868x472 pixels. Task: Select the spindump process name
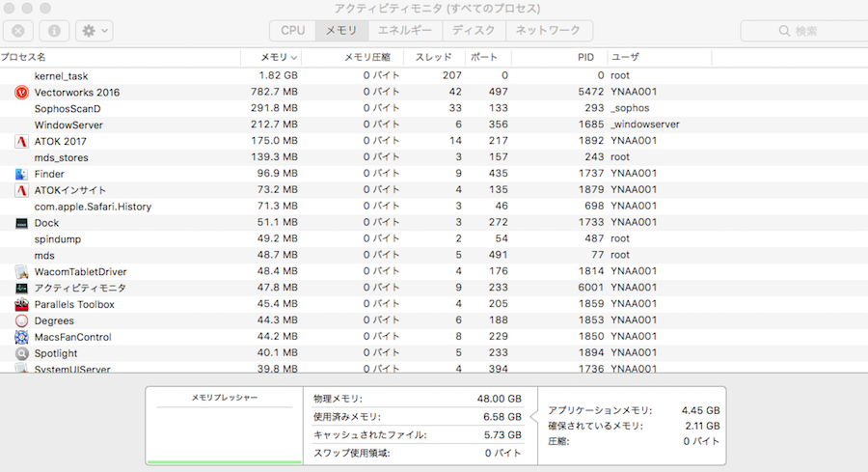58,239
